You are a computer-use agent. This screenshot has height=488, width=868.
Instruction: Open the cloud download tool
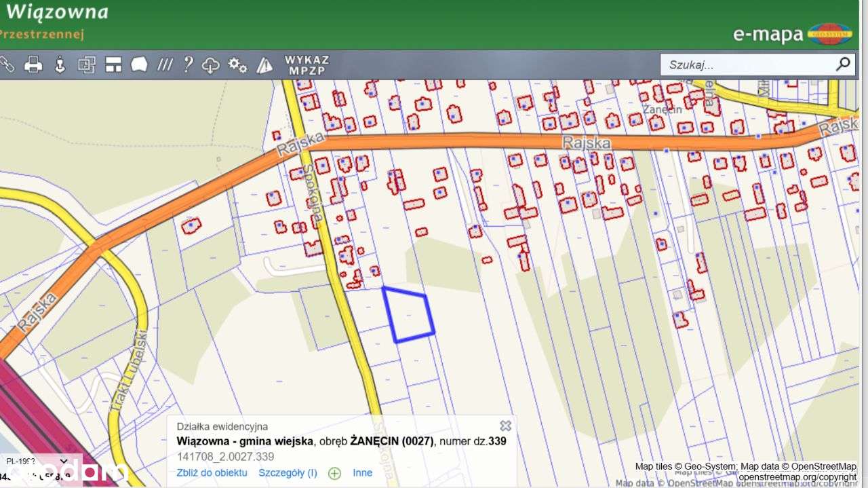click(x=211, y=65)
